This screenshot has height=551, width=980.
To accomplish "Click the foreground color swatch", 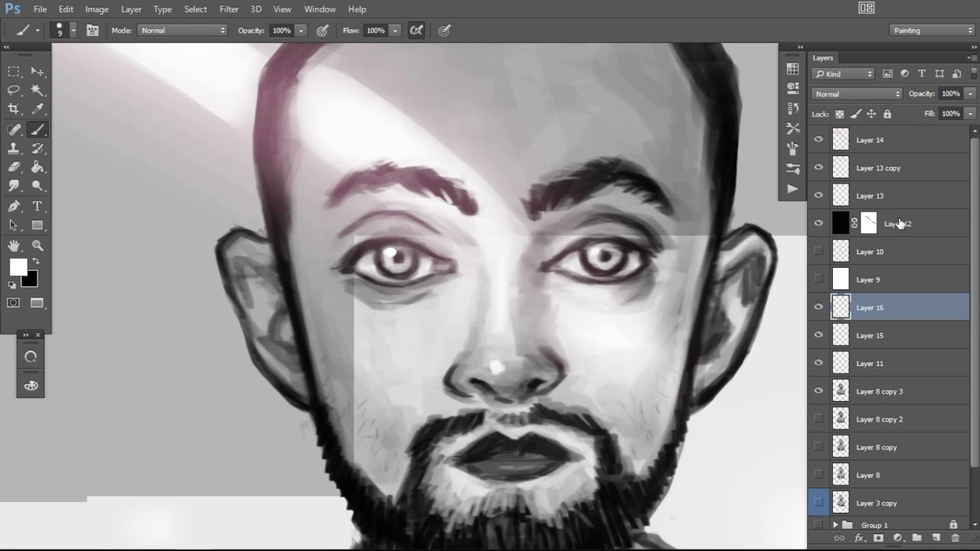I will click(18, 266).
